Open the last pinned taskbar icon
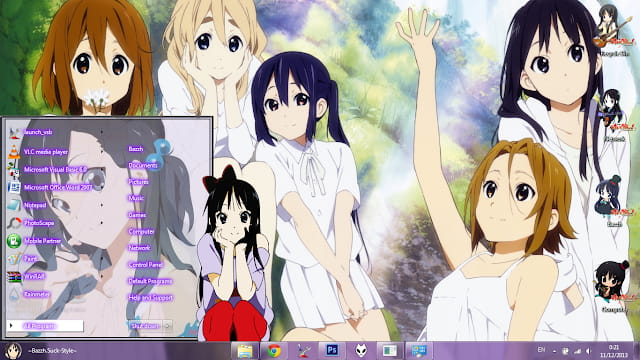 [x=418, y=351]
